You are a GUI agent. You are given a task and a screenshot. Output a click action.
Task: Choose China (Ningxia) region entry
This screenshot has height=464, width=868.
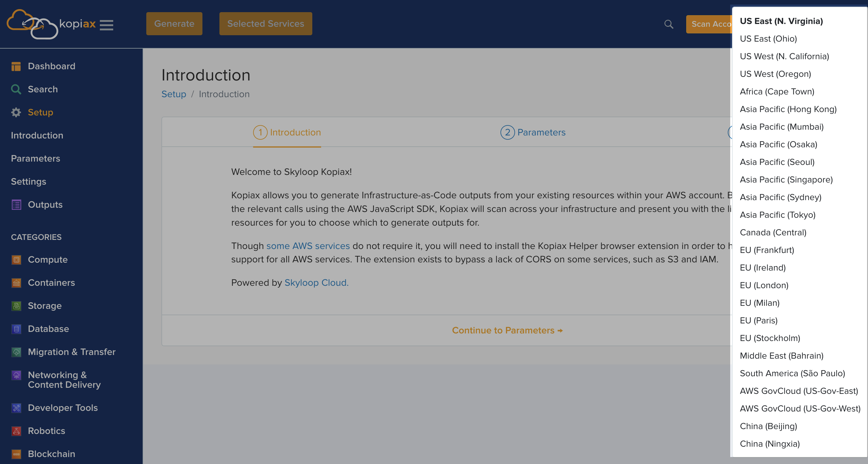pos(770,444)
